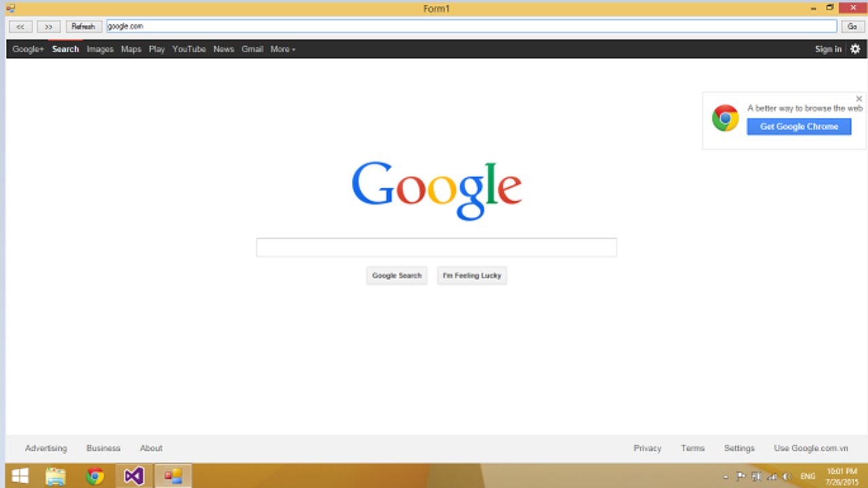Click the Google logo
Viewport: 868px width, 488px height.
click(x=437, y=190)
